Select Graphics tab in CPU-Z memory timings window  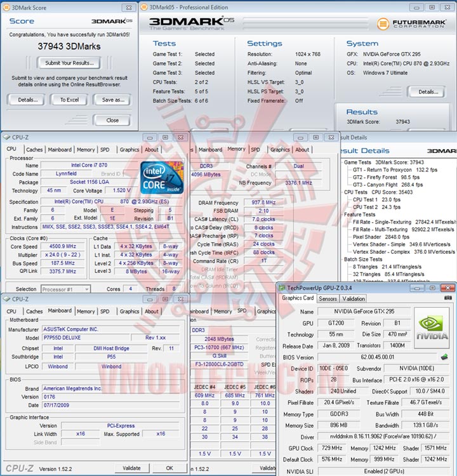(x=280, y=150)
